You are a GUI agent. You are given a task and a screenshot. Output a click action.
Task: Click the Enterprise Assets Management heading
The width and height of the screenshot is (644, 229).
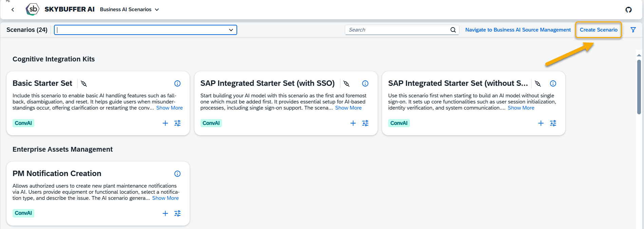[x=62, y=149]
